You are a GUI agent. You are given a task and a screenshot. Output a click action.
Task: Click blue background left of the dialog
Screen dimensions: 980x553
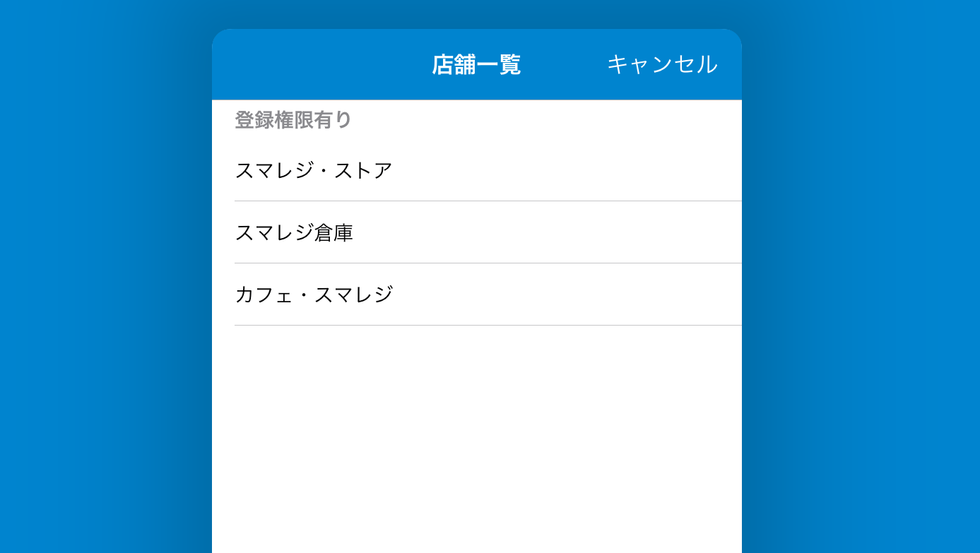(x=106, y=283)
